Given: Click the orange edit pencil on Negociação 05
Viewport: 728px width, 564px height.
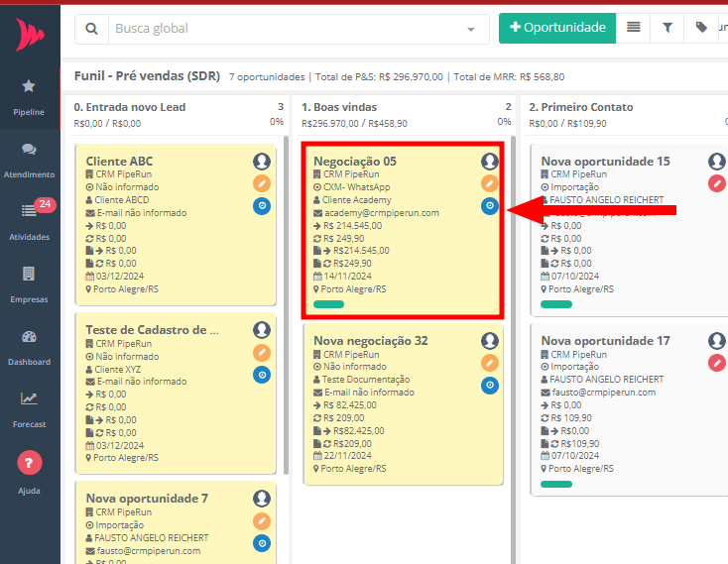Looking at the screenshot, I should pos(490,183).
